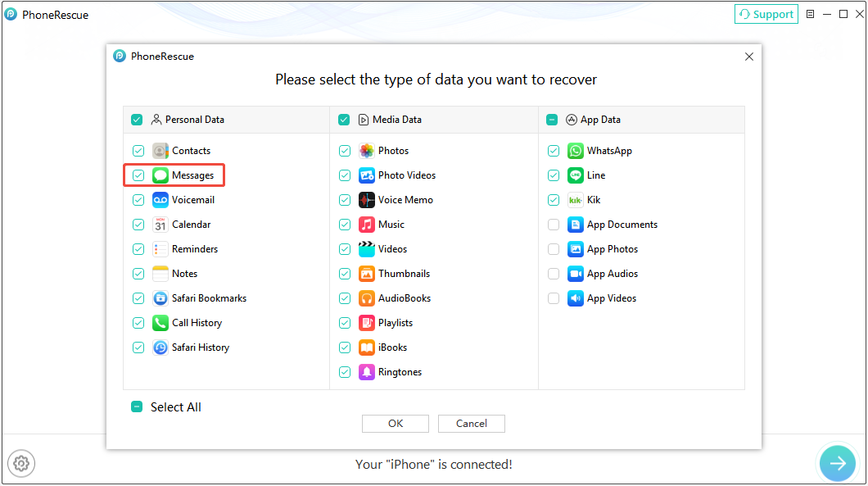
Task: Click the Calendar icon
Action: point(160,225)
